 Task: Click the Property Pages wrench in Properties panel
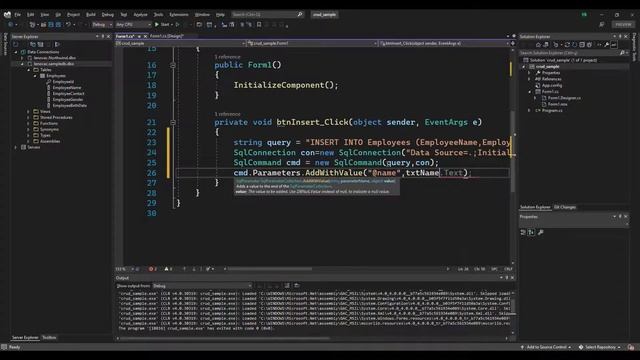coord(541,232)
